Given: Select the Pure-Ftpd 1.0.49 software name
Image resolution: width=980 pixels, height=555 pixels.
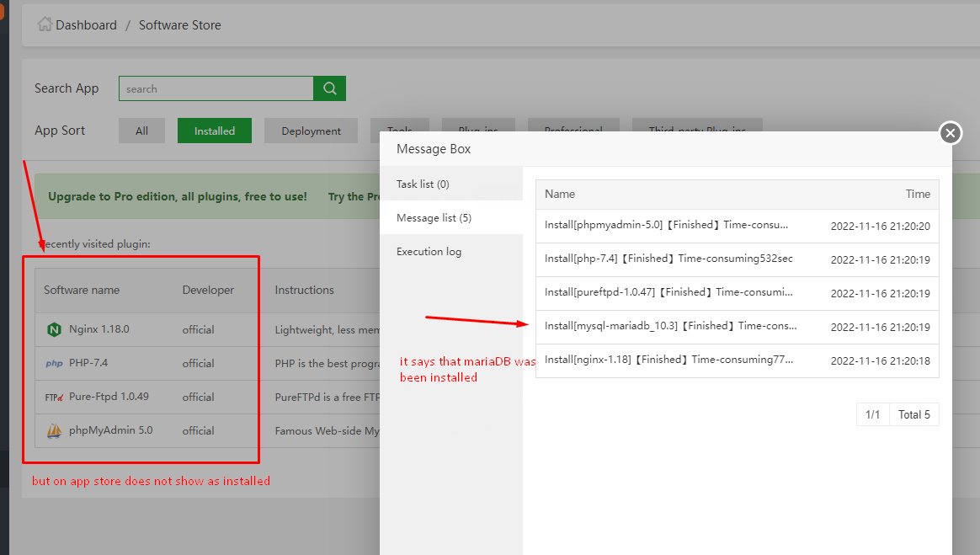Looking at the screenshot, I should 109,397.
